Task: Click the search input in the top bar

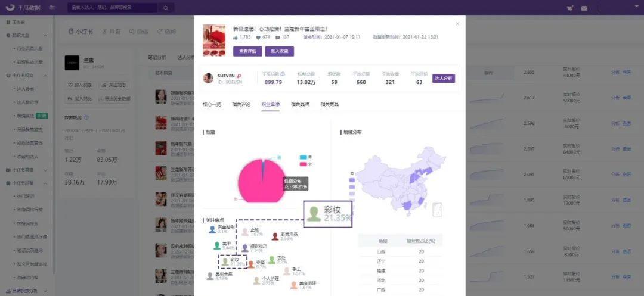Action: (x=113, y=8)
